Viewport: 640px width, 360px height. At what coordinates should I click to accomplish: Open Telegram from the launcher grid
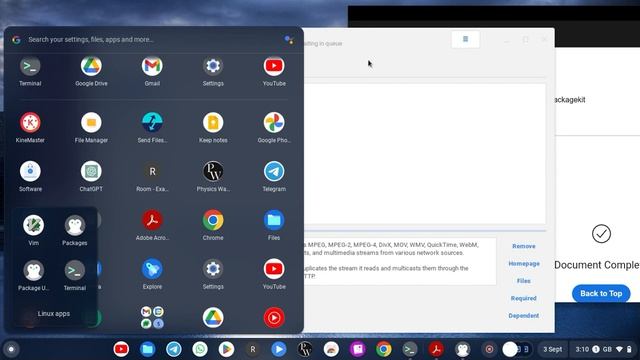pyautogui.click(x=274, y=171)
